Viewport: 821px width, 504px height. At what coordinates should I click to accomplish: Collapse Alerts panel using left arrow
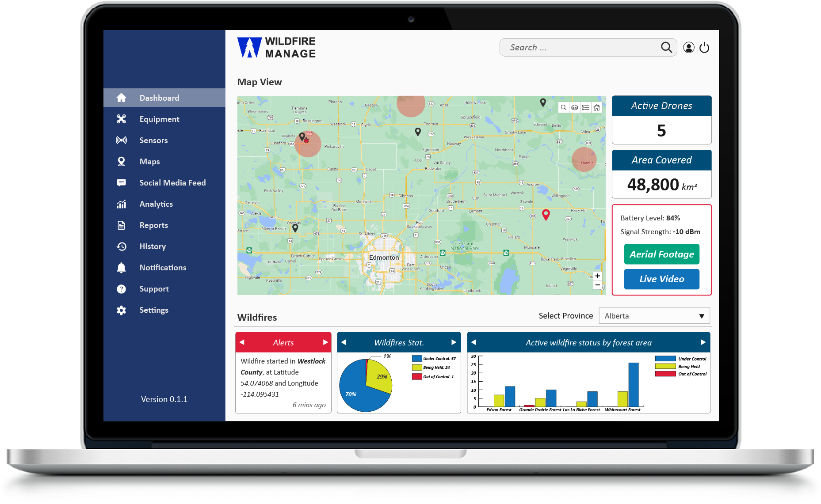[242, 342]
